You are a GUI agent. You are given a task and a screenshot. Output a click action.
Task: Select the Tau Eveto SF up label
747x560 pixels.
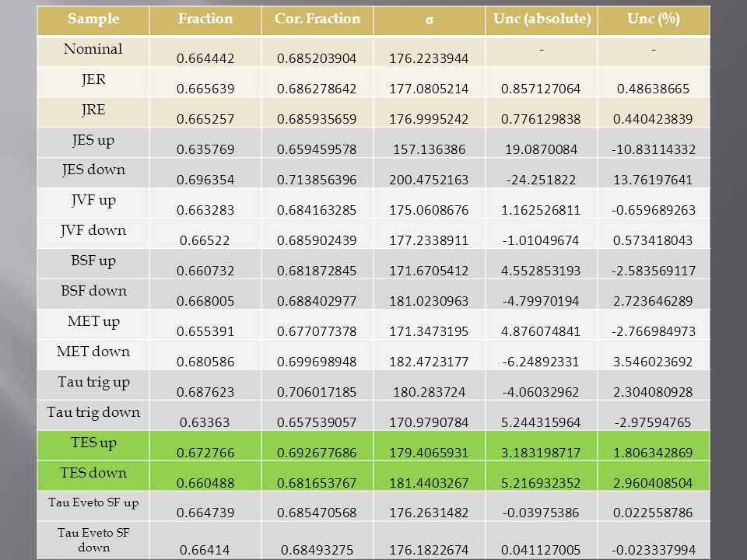(93, 502)
